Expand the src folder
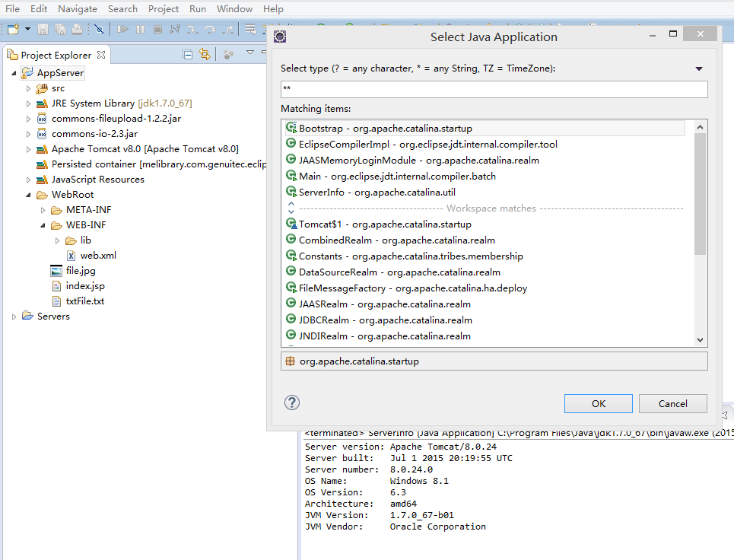 [29, 88]
